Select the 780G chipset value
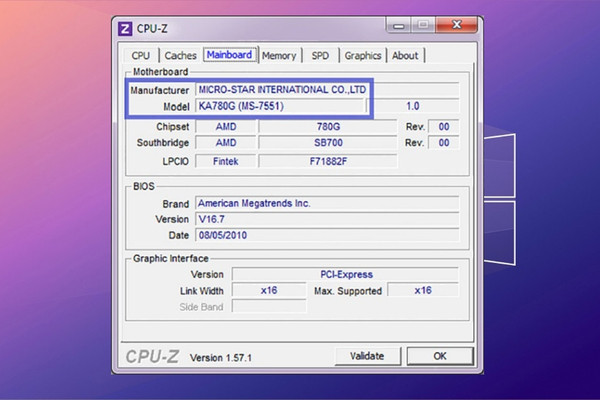This screenshot has width=600, height=400. click(328, 127)
